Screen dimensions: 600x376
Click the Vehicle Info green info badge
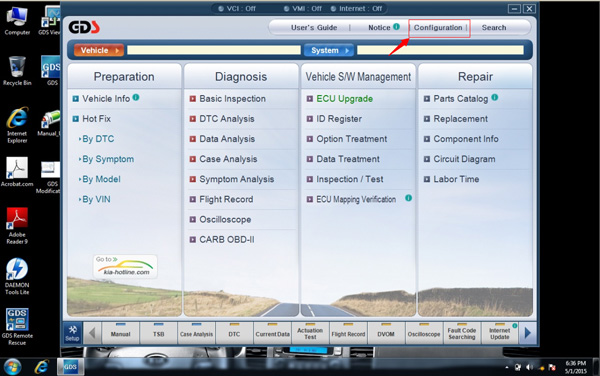pyautogui.click(x=136, y=98)
